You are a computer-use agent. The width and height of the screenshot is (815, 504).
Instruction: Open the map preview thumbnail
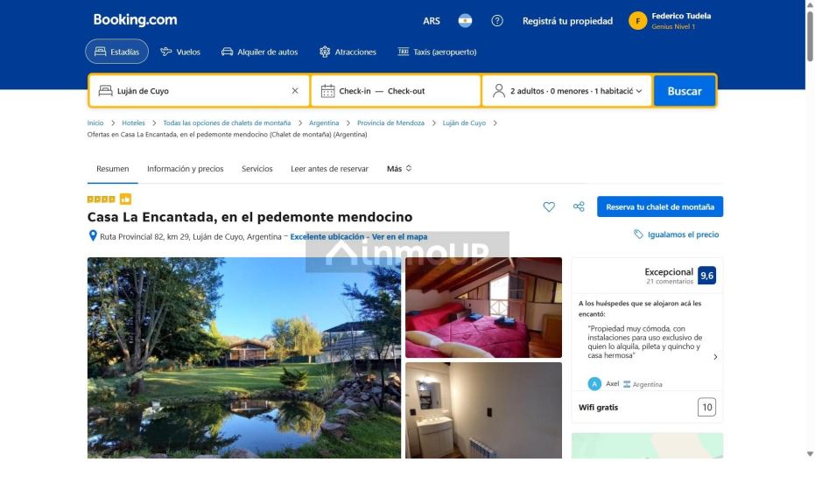(x=647, y=445)
